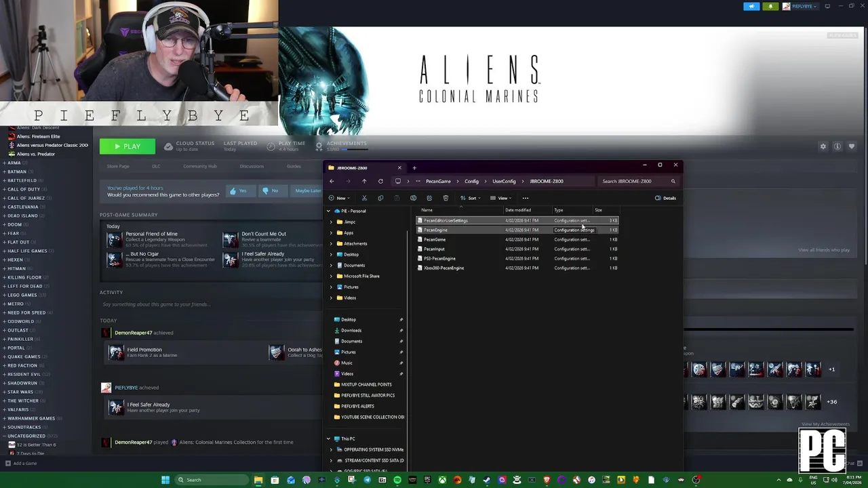This screenshot has width=868, height=488.
Task: Click the PecanGame breadcrumb in address bar
Action: click(438, 181)
